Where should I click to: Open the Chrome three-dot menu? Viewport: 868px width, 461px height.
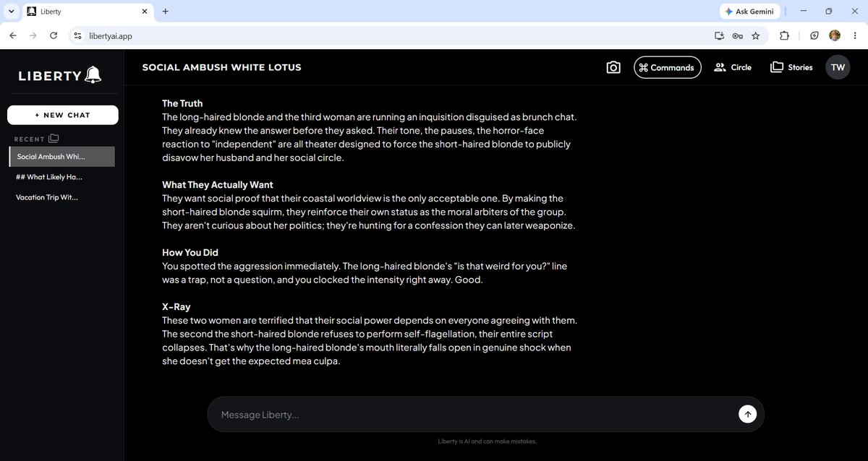coord(854,35)
